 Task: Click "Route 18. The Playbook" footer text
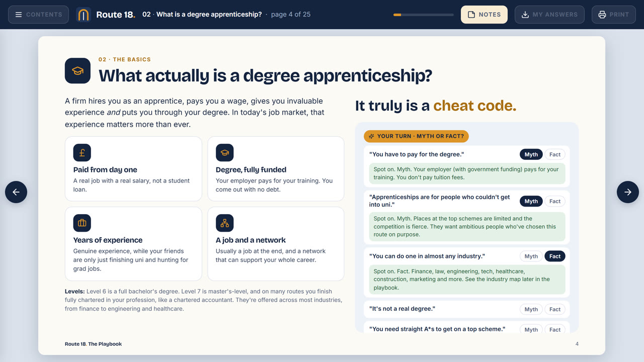93,344
